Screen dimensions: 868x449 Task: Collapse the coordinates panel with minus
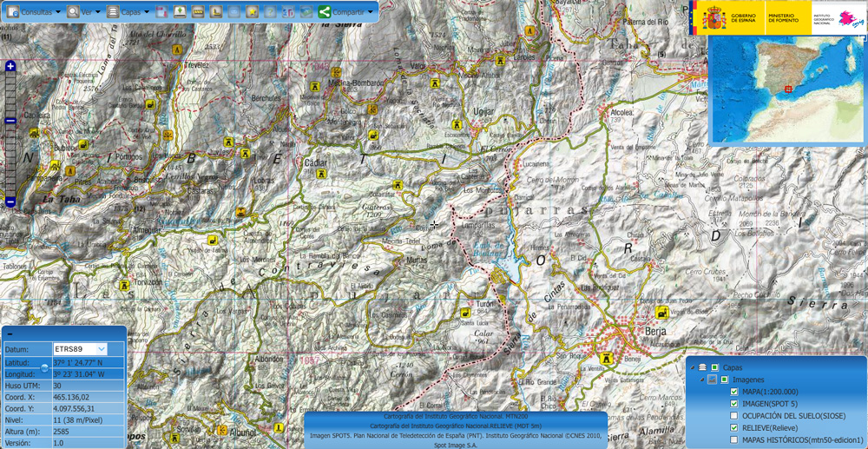10,333
